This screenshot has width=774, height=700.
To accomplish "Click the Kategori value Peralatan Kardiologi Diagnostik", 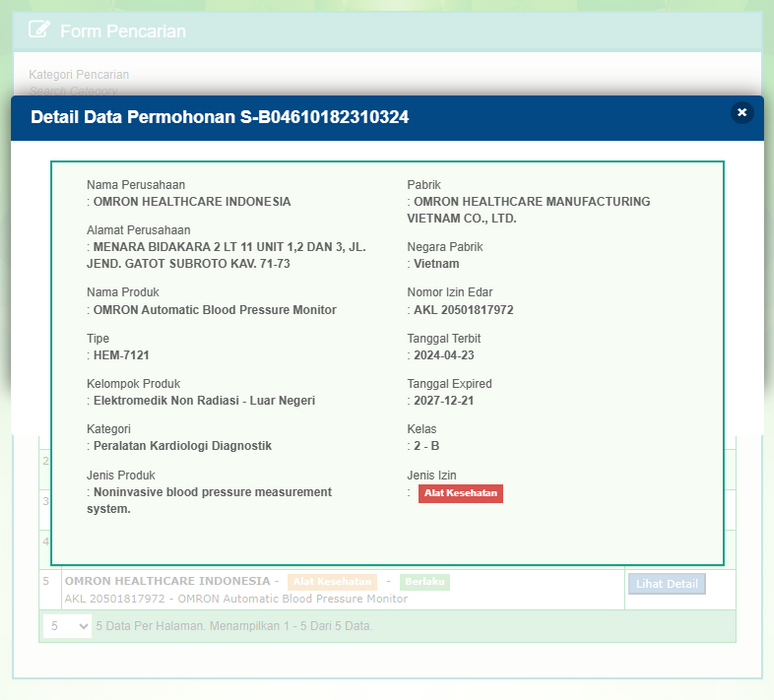I will tap(182, 446).
